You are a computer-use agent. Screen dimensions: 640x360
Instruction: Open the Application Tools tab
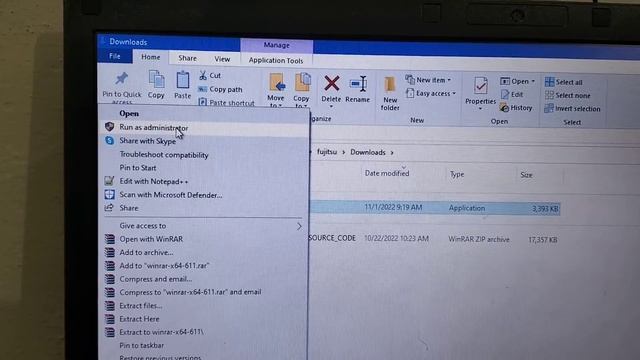[x=276, y=60]
